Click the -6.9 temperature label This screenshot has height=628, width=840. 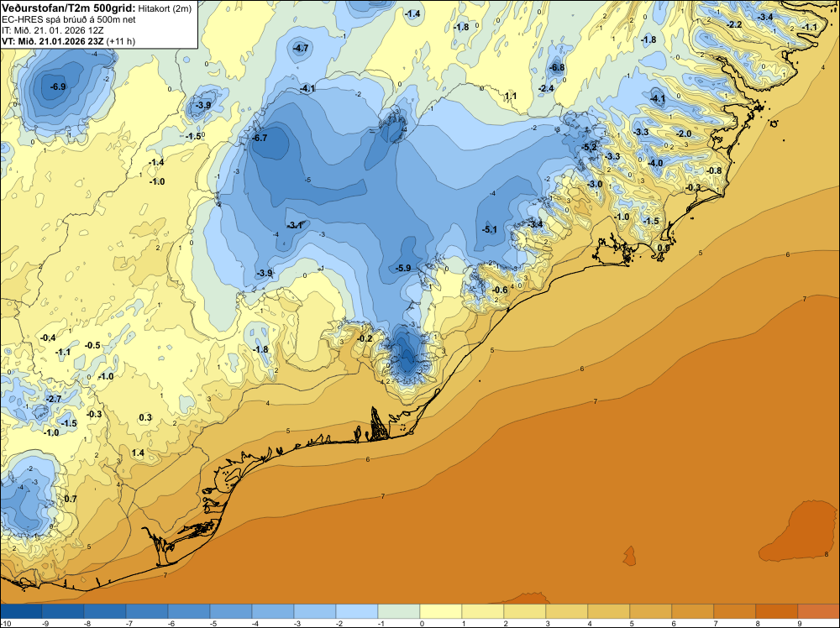pos(57,86)
